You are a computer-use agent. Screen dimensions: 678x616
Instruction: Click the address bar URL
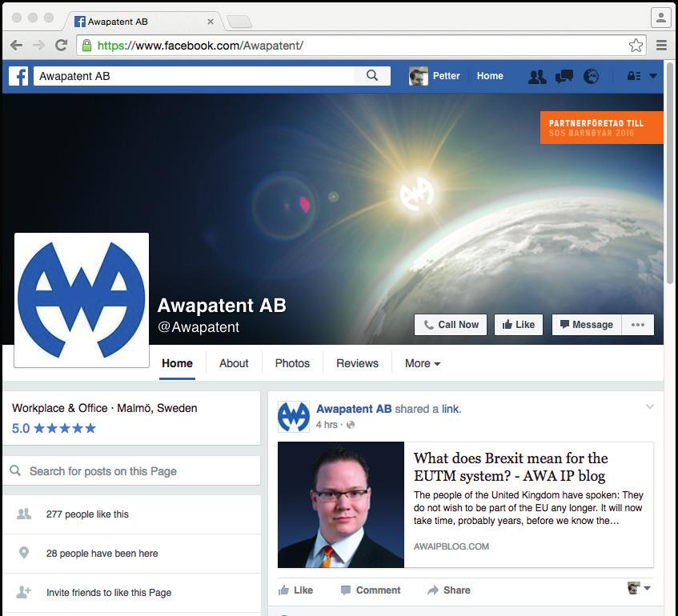[x=200, y=46]
